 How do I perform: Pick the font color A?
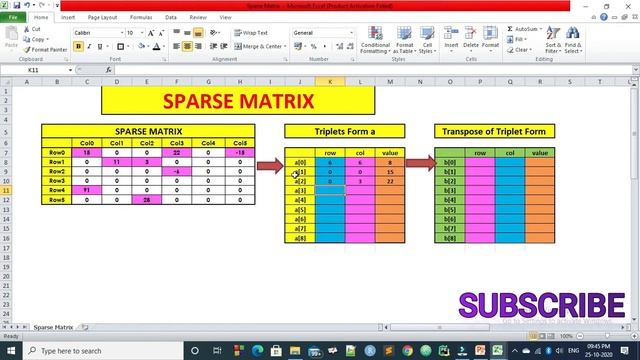point(156,47)
